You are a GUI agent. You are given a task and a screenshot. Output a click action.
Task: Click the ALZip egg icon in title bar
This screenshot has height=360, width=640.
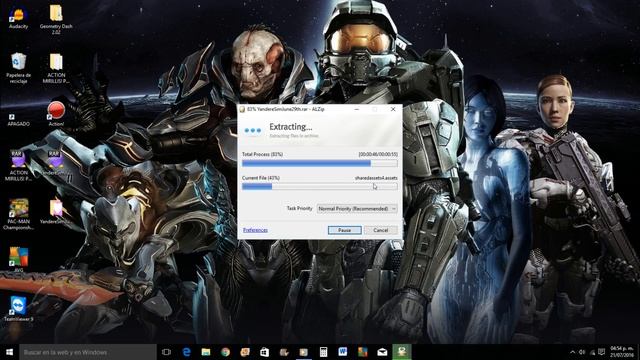point(242,109)
